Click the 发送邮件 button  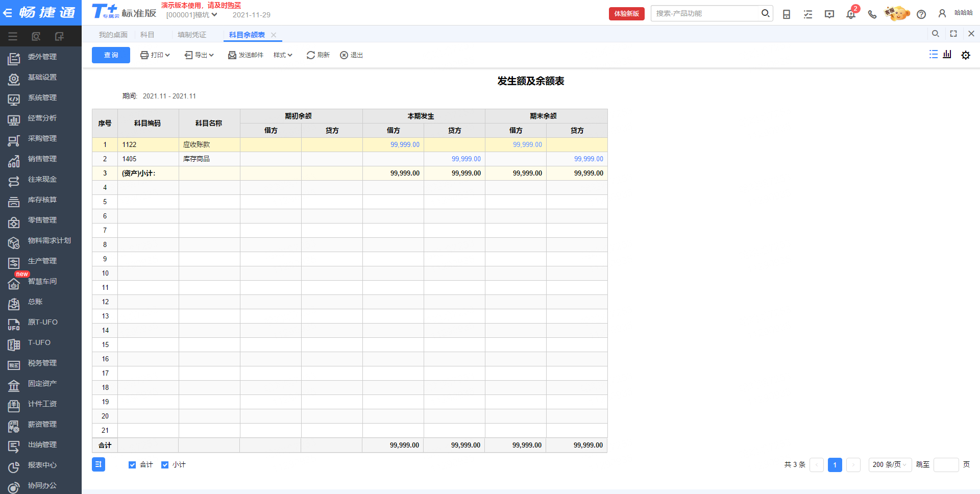click(246, 55)
